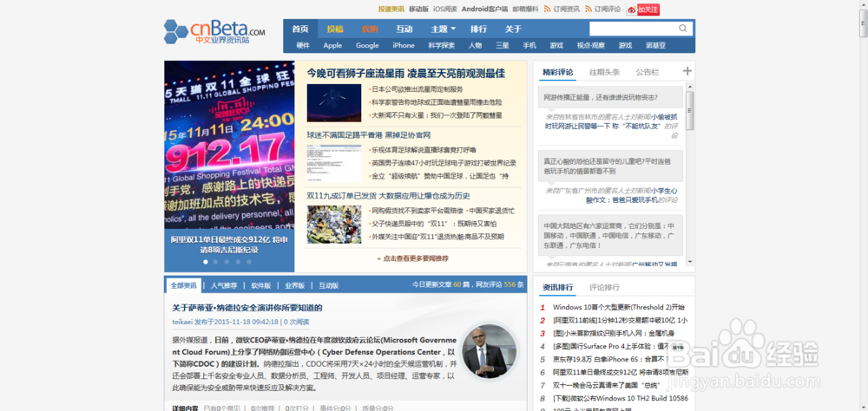Image resolution: width=868 pixels, height=411 pixels.
Task: Open the 优购 nav item
Action: pyautogui.click(x=370, y=29)
